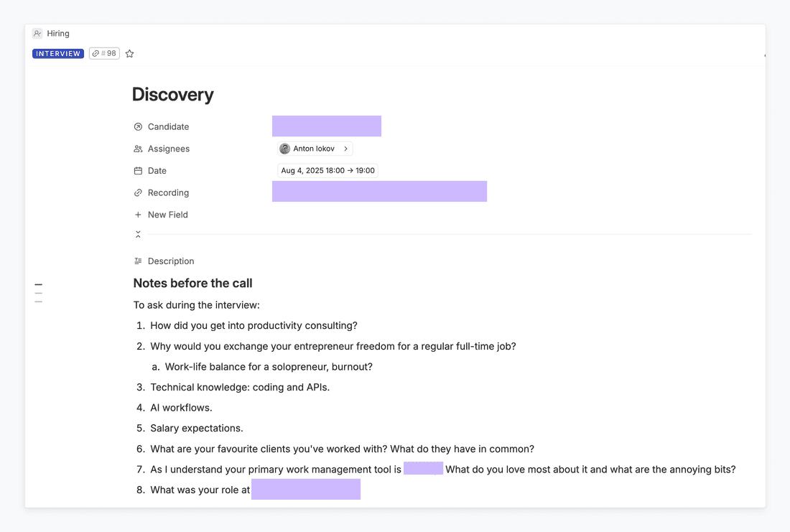This screenshot has height=532, width=790.
Task: Collapse the fields section
Action: (x=138, y=235)
